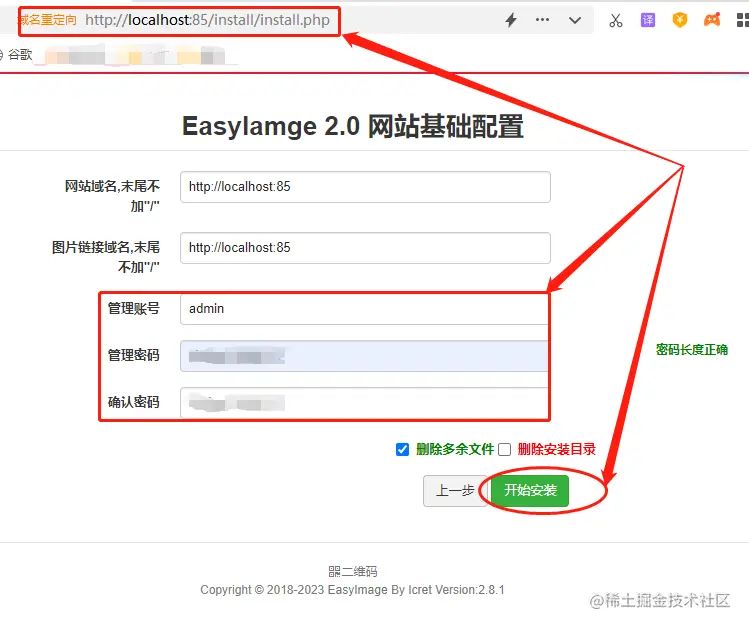This screenshot has width=749, height=628.
Task: Open the 二维码 QR code link
Action: 353,571
